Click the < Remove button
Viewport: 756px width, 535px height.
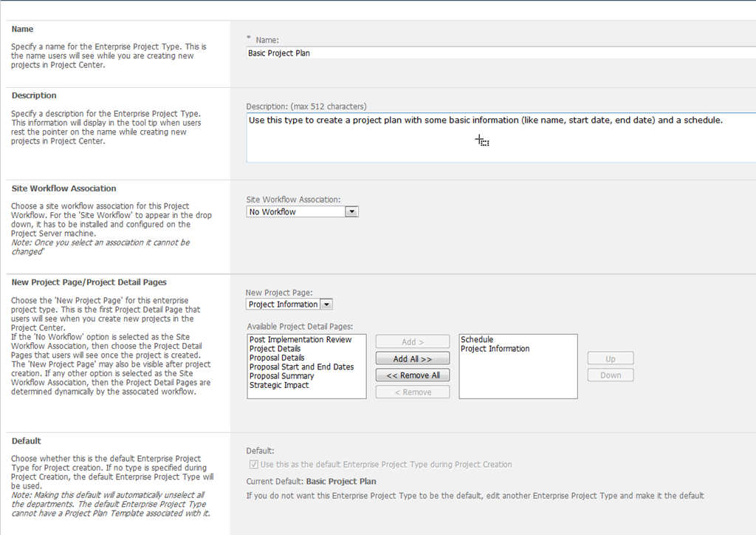tap(413, 392)
